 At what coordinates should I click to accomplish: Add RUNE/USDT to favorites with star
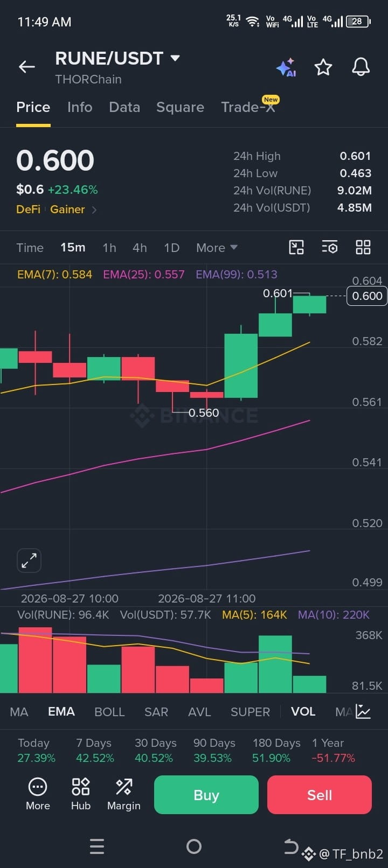point(323,67)
